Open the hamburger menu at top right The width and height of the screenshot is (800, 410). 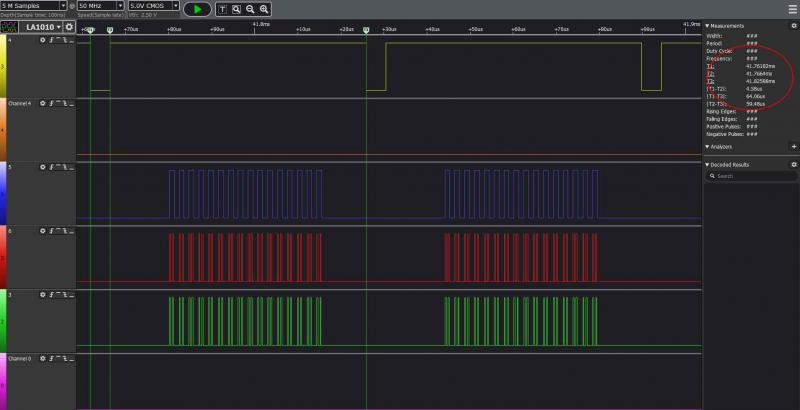coord(791,7)
